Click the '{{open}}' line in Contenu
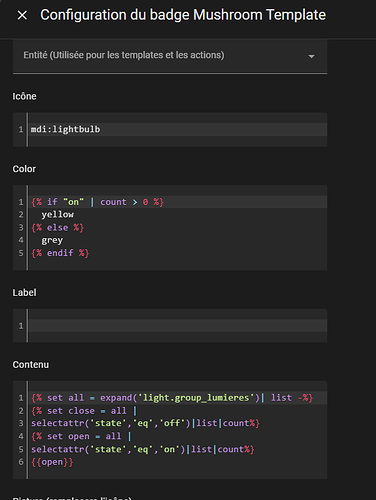 tap(52, 462)
